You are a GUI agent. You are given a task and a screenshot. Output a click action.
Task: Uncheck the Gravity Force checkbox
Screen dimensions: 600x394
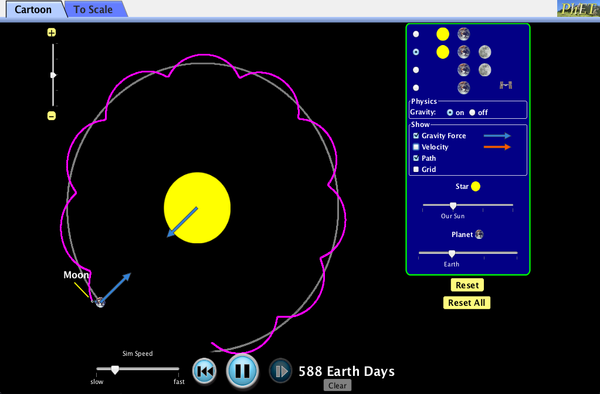pyautogui.click(x=416, y=135)
